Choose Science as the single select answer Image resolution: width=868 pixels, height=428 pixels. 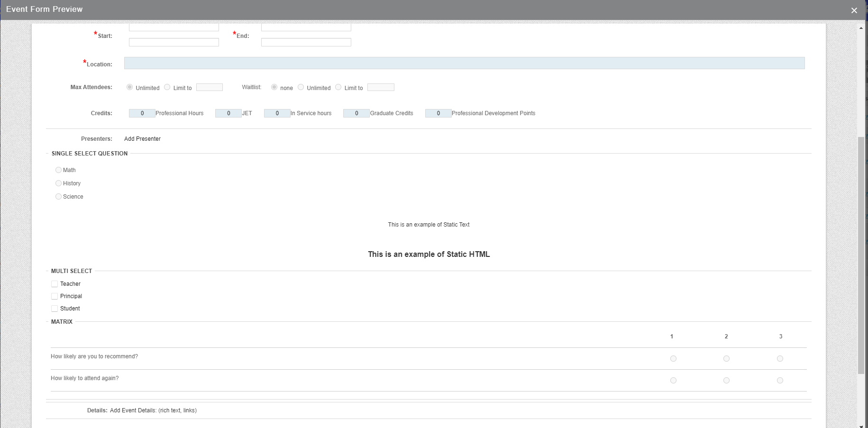[58, 196]
